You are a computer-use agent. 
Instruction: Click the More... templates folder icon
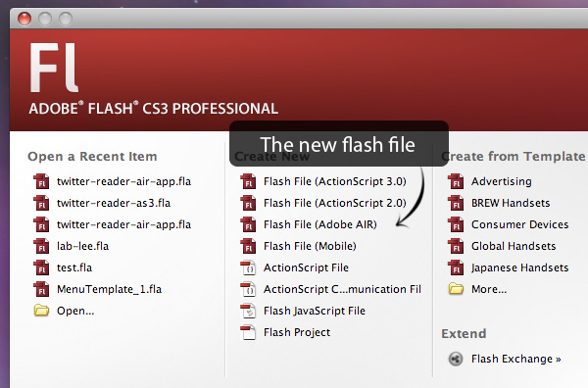pyautogui.click(x=456, y=289)
